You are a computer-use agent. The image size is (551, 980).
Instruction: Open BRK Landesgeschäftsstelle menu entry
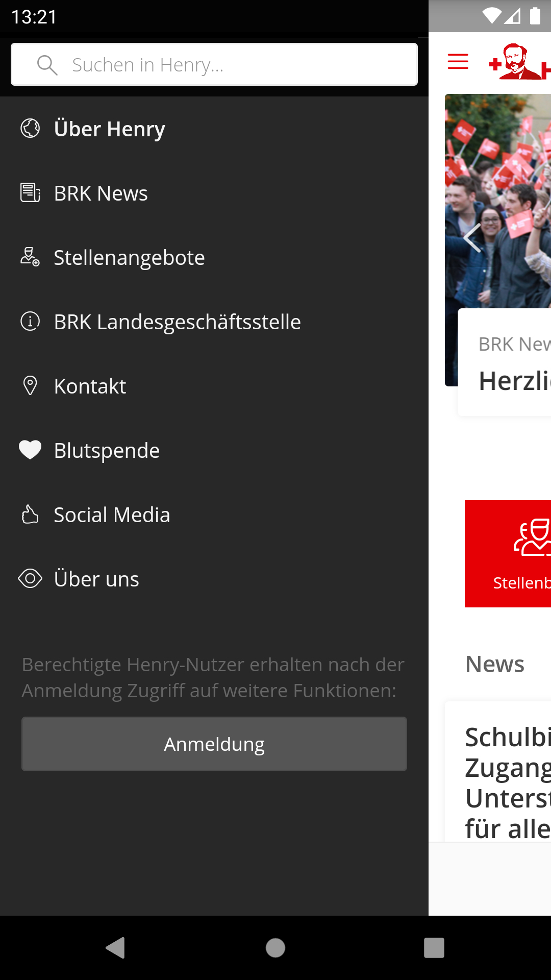214,322
